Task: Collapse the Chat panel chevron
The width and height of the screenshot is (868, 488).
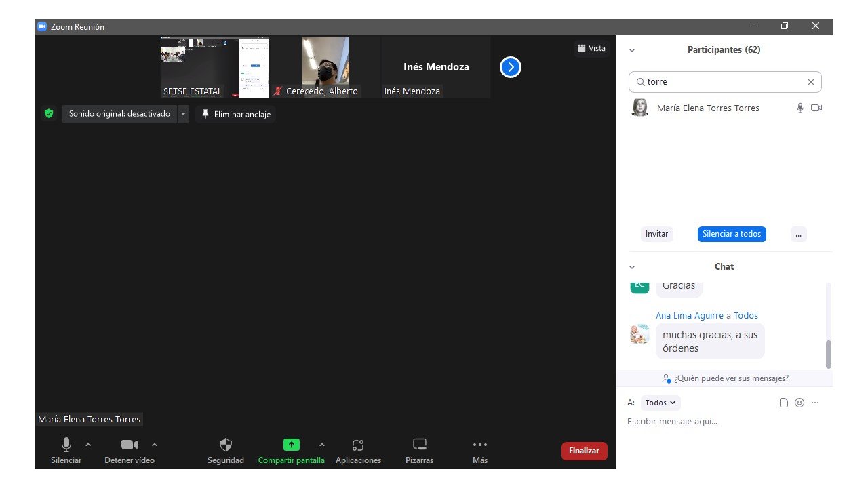Action: 632,267
